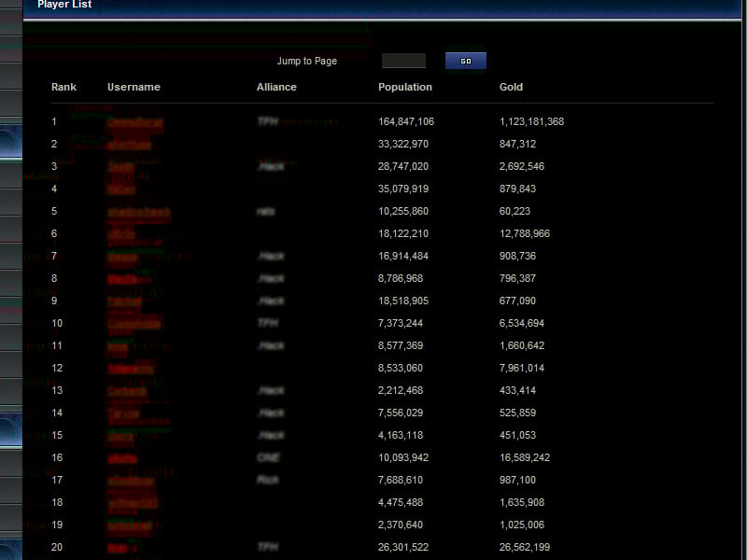Click the Player List title bar
The width and height of the screenshot is (747, 560).
[64, 5]
